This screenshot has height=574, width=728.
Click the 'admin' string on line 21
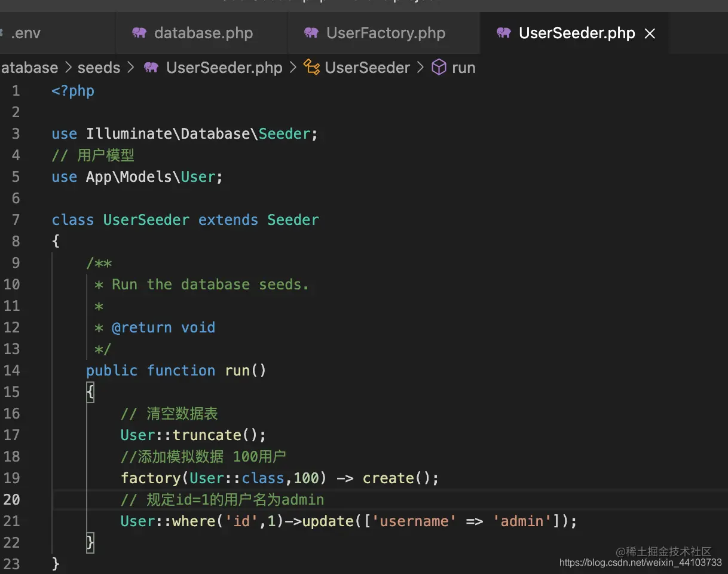click(x=522, y=521)
